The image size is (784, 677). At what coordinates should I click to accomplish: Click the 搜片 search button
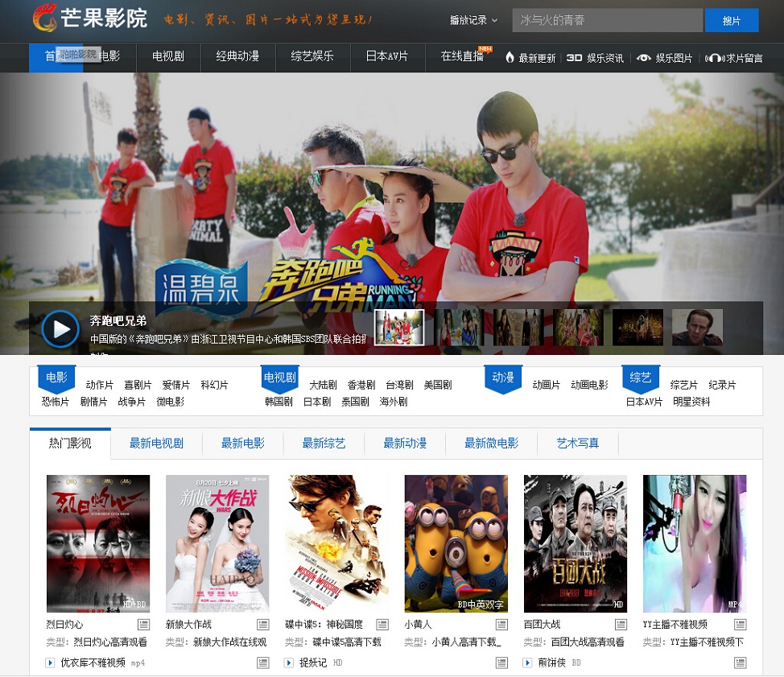[732, 20]
